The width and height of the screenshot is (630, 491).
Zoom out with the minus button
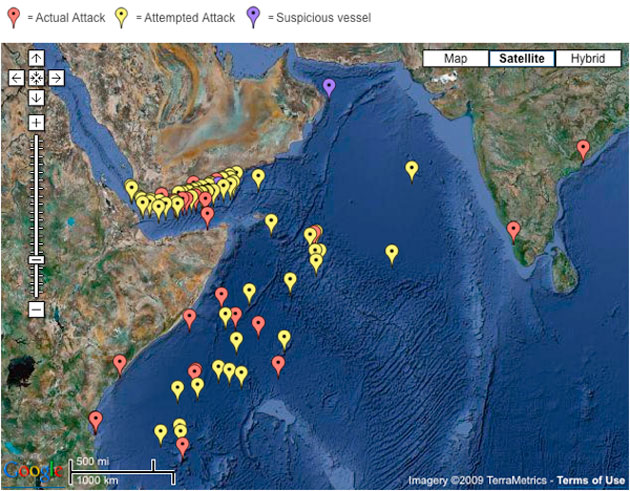[36, 309]
